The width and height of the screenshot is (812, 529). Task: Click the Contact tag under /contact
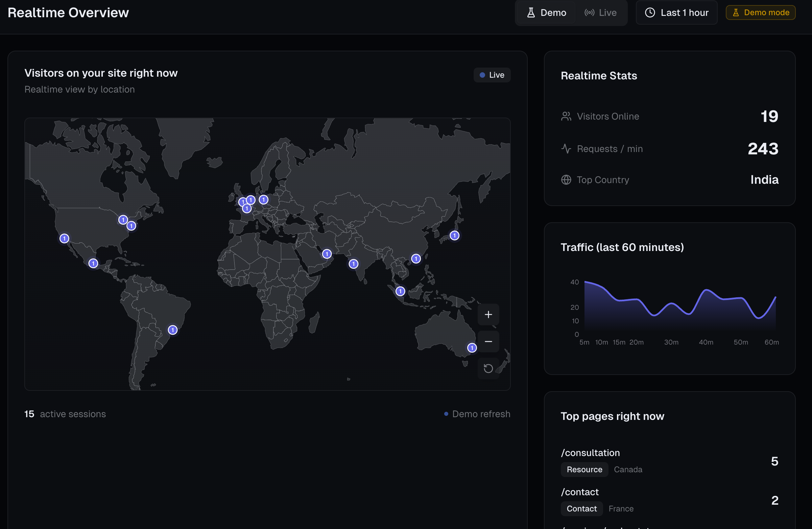(x=582, y=508)
